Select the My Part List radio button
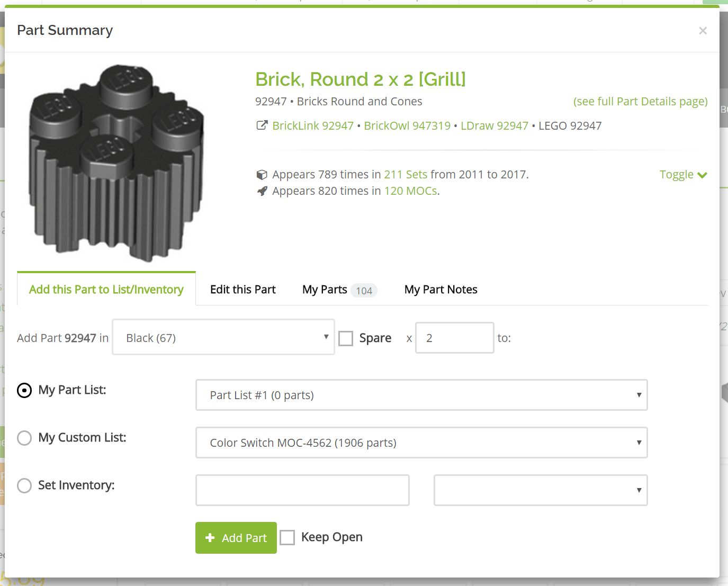Image resolution: width=728 pixels, height=586 pixels. tap(24, 391)
